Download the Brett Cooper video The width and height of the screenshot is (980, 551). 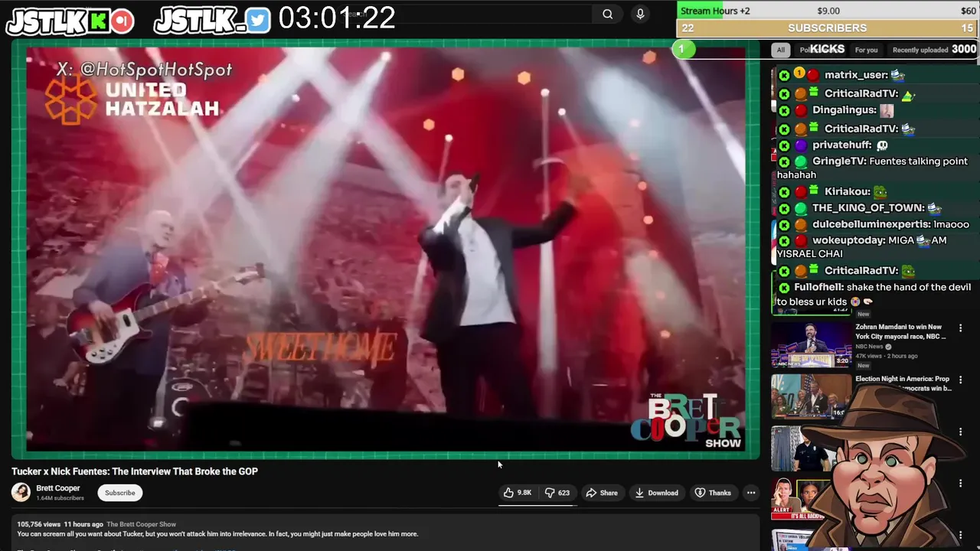pyautogui.click(x=656, y=493)
